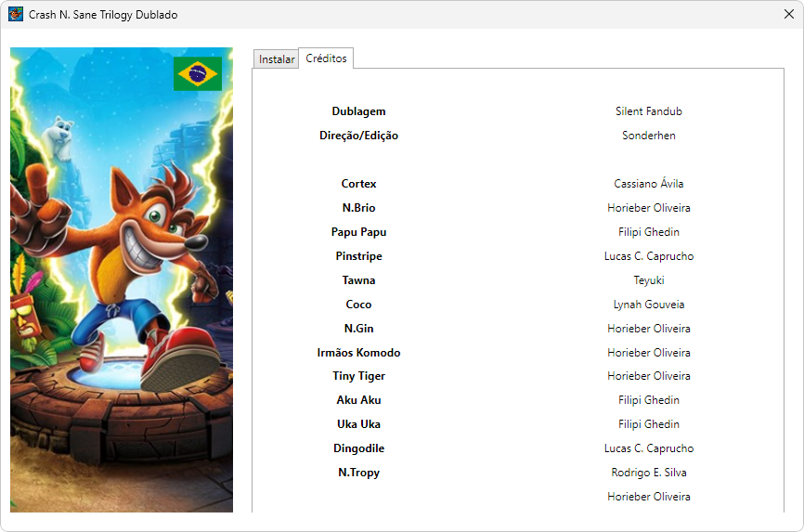This screenshot has width=804, height=532.
Task: Click Filipi Ghedin next to Papu Papu
Action: [649, 232]
